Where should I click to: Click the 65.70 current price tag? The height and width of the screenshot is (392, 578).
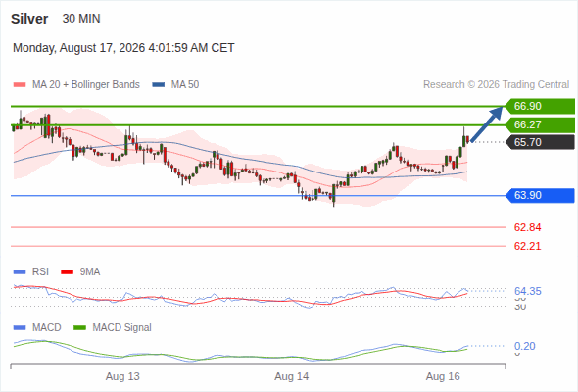540,142
